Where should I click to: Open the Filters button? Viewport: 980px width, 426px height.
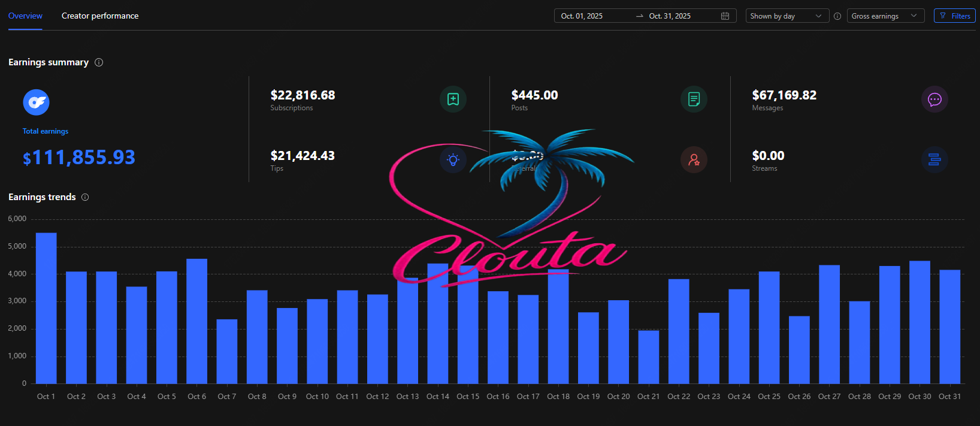click(x=955, y=16)
